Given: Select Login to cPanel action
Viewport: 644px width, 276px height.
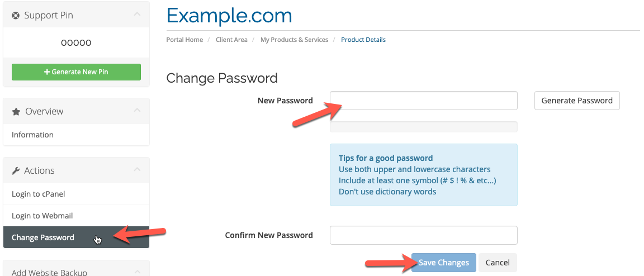Looking at the screenshot, I should coord(39,194).
